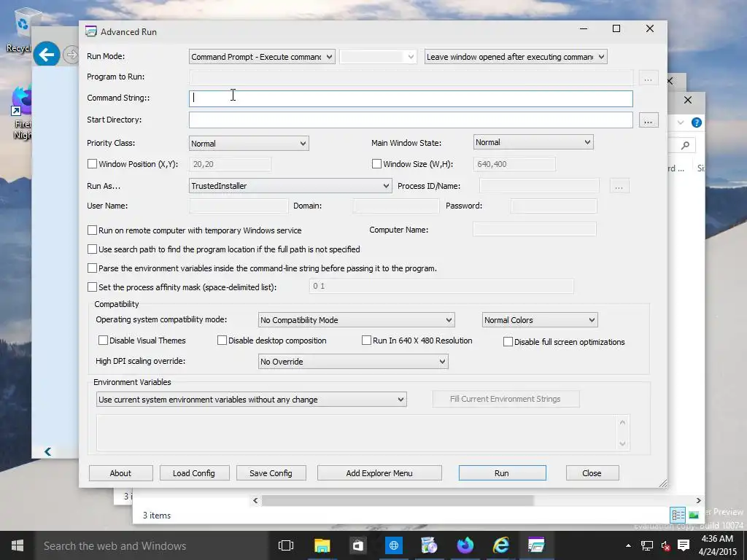Click into the Start Directory field

point(411,120)
